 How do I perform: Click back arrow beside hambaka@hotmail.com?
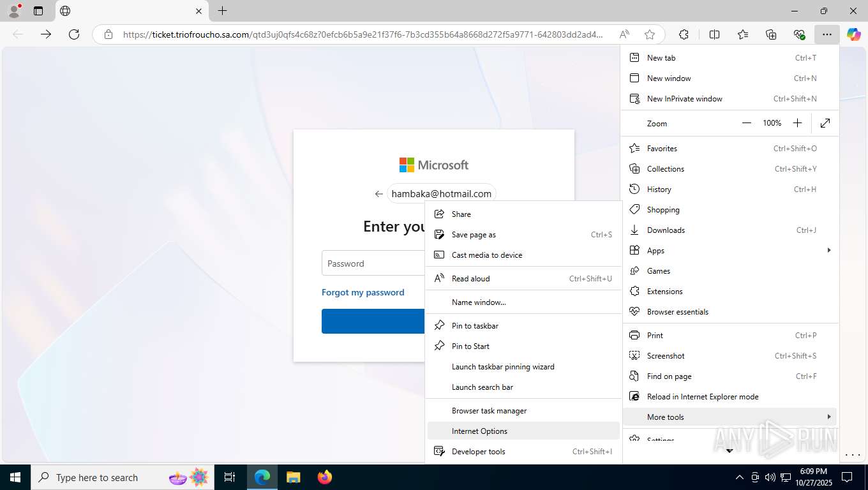click(379, 193)
